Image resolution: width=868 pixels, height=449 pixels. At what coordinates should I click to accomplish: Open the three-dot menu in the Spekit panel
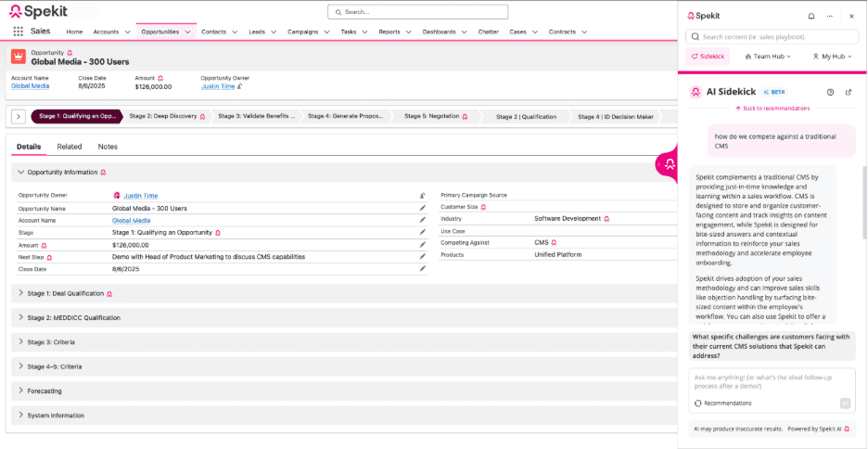tap(829, 16)
